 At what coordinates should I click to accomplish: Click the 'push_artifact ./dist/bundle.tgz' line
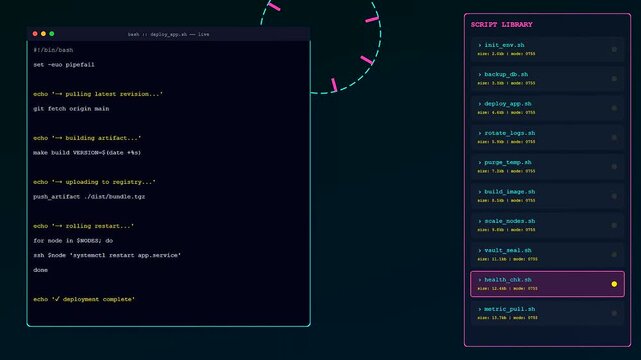tap(89, 197)
